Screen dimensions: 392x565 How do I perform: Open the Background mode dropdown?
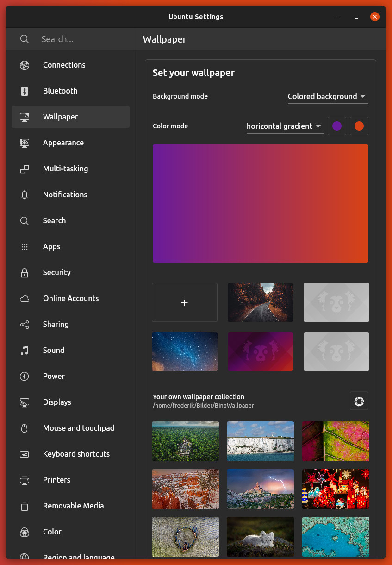pos(327,96)
